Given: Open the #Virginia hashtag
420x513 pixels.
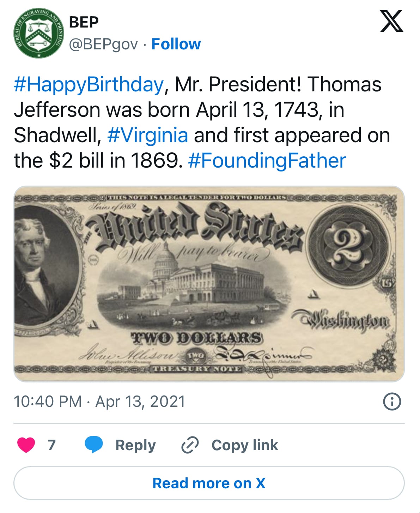Looking at the screenshot, I should click(x=147, y=135).
